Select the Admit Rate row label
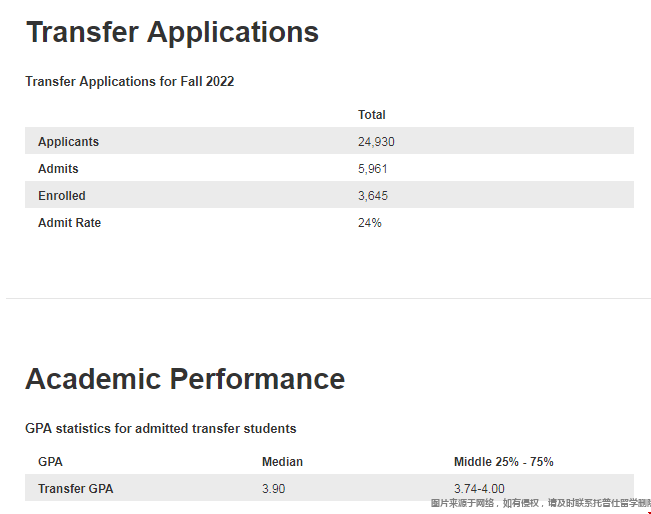Viewport: 651px width, 514px height. coord(69,223)
